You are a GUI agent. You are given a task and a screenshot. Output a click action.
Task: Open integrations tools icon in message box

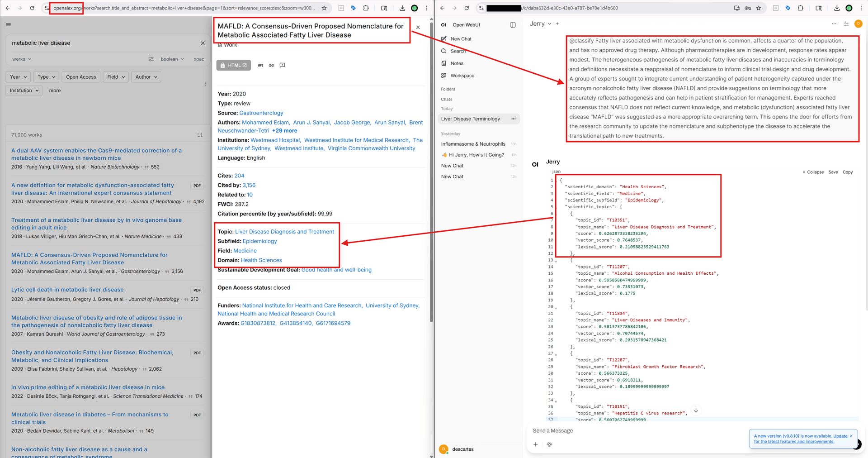click(x=549, y=444)
